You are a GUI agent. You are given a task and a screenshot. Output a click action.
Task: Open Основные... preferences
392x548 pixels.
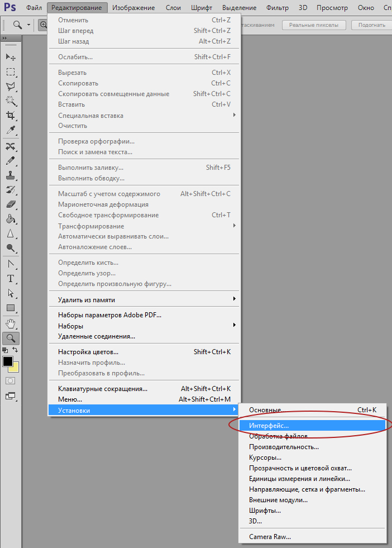tap(312, 409)
